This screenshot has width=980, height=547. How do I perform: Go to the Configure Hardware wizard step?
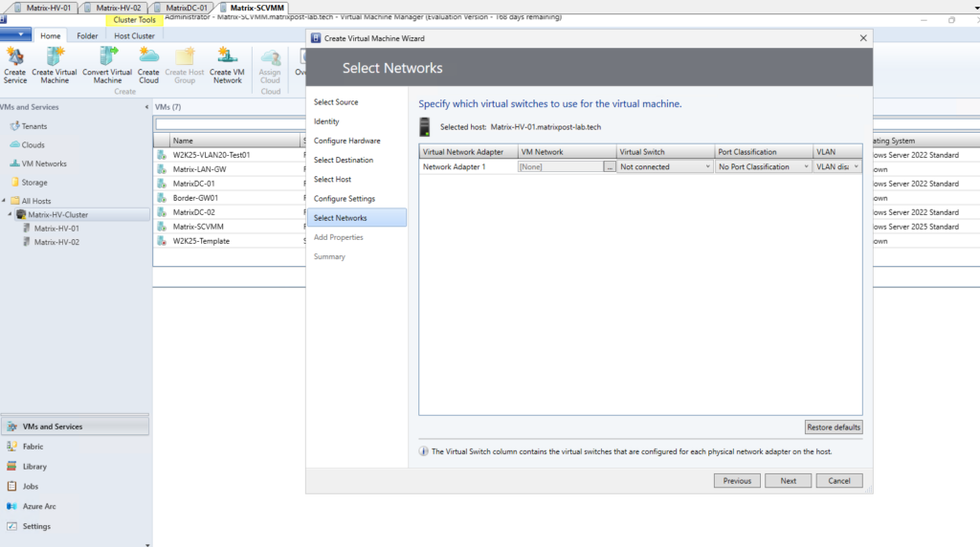tap(346, 141)
